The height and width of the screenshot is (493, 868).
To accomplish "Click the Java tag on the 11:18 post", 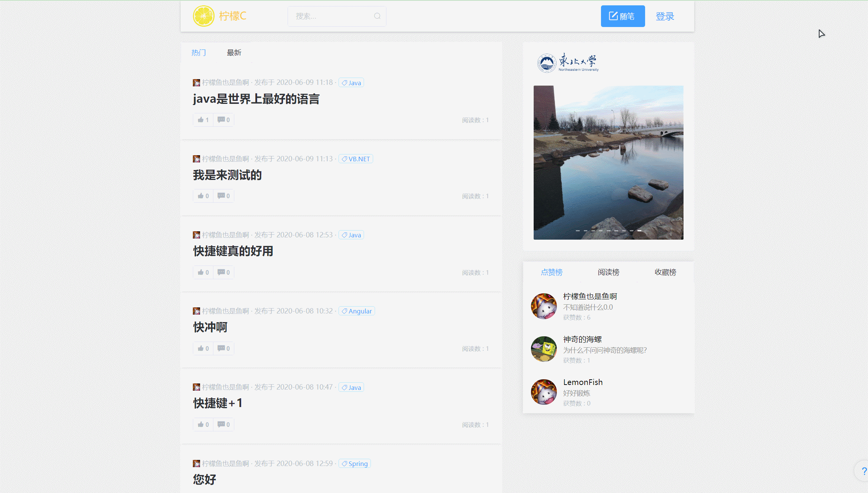I will point(351,83).
